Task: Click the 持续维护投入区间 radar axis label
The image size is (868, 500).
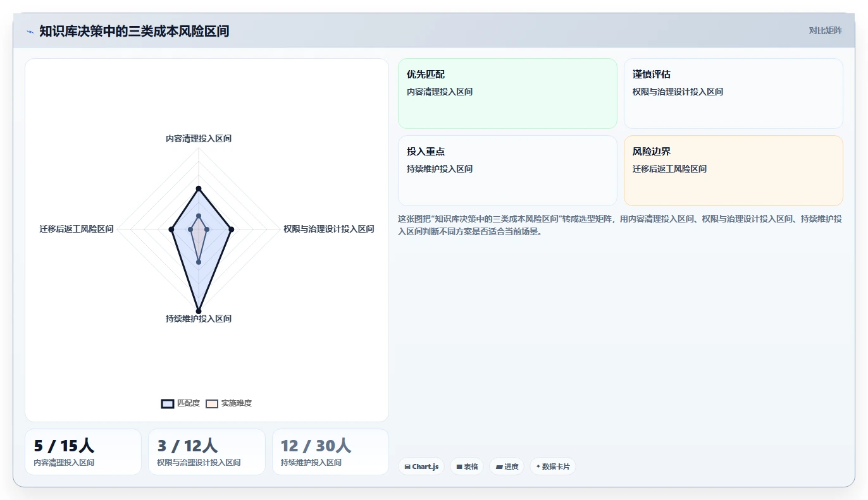Action: pyautogui.click(x=199, y=319)
